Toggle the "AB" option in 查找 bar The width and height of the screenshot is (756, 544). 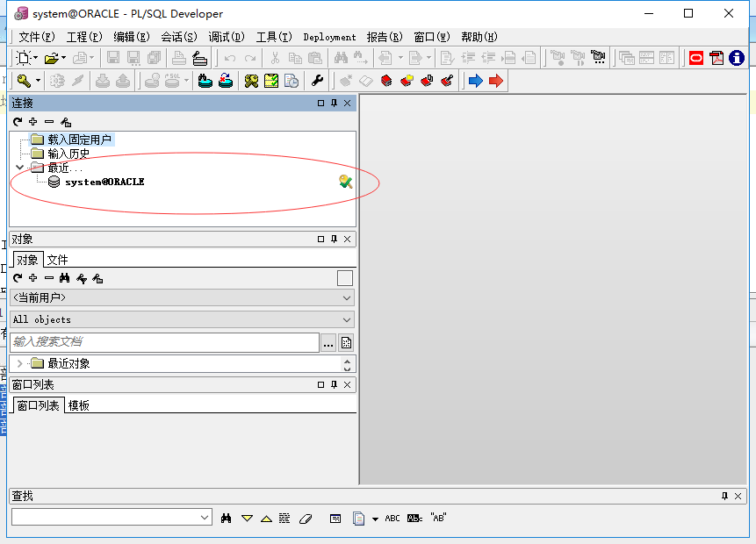tap(438, 518)
